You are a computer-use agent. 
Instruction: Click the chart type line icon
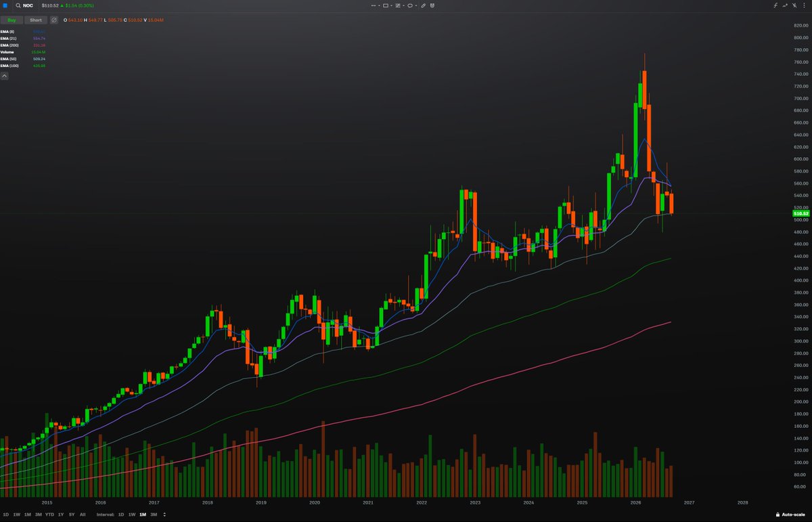click(x=785, y=5)
